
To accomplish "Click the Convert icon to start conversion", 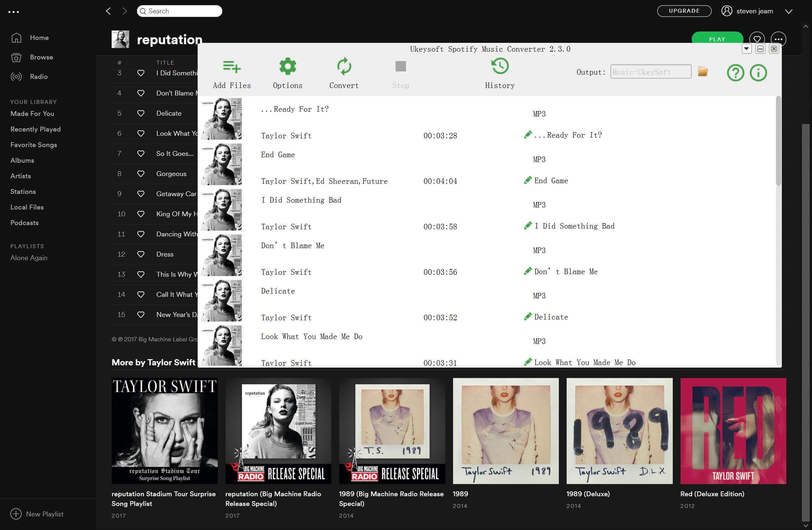I will click(344, 66).
